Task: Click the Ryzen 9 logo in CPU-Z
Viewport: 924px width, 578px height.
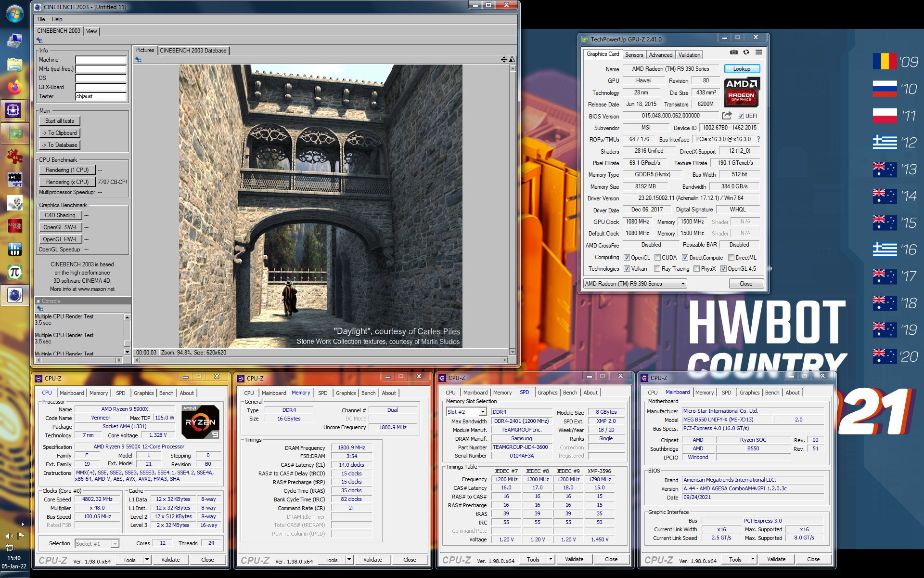Action: pyautogui.click(x=201, y=421)
